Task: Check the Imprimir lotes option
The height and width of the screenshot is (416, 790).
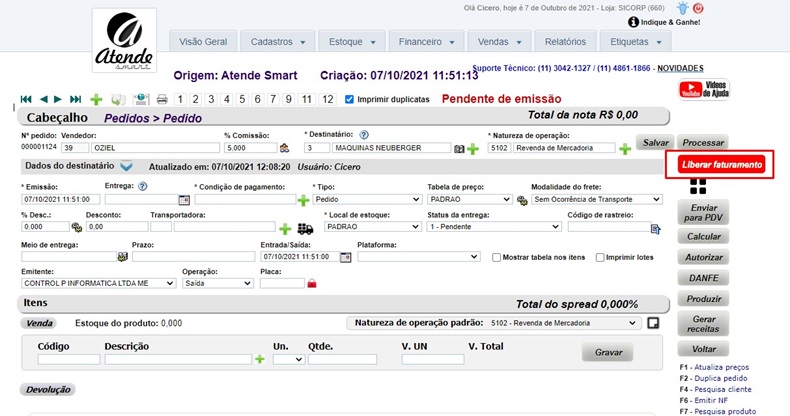Action: pyautogui.click(x=599, y=257)
